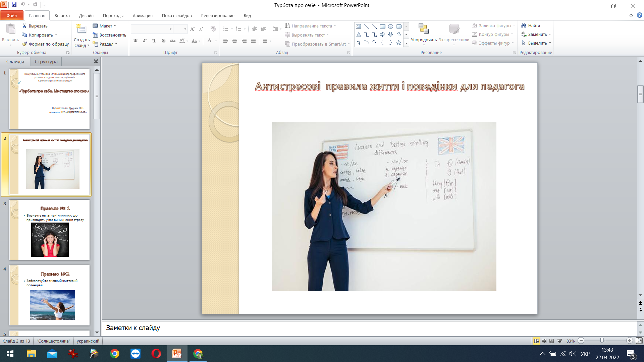The height and width of the screenshot is (362, 644).
Task: Click Decrease Font Size icon
Action: (x=201, y=29)
